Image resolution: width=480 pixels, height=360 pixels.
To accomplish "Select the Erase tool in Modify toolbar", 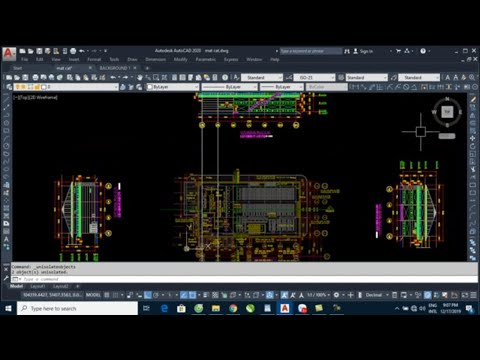I will [x=473, y=99].
